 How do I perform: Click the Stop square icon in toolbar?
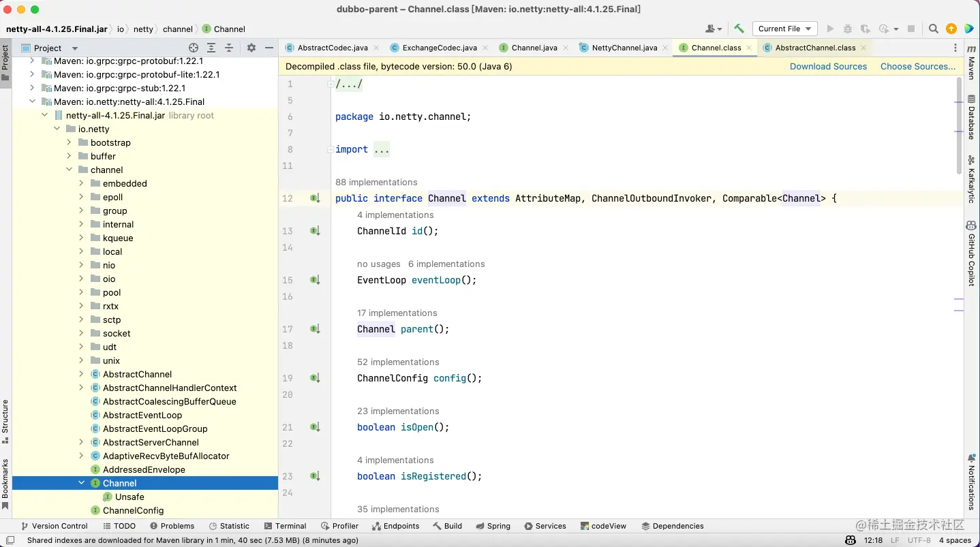(x=911, y=29)
